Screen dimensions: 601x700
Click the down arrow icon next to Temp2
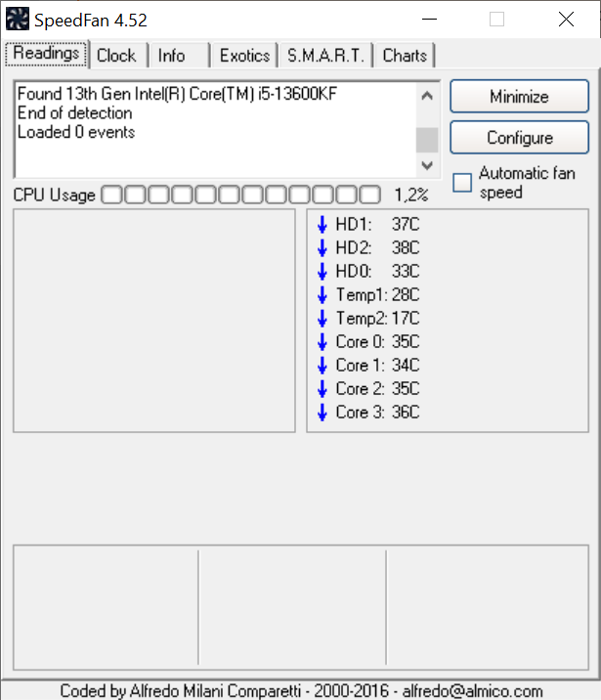point(322,319)
